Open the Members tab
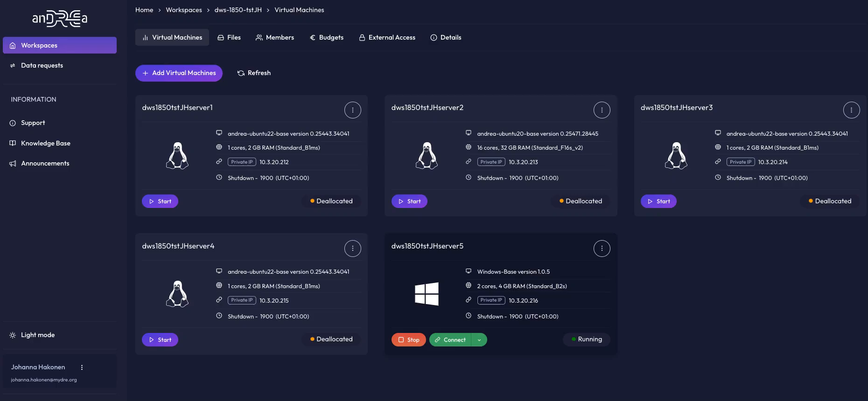The width and height of the screenshot is (868, 401). [x=275, y=37]
